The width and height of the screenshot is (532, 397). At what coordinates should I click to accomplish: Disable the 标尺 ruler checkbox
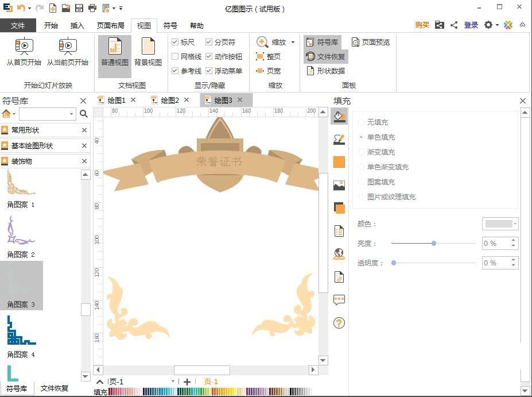click(174, 42)
